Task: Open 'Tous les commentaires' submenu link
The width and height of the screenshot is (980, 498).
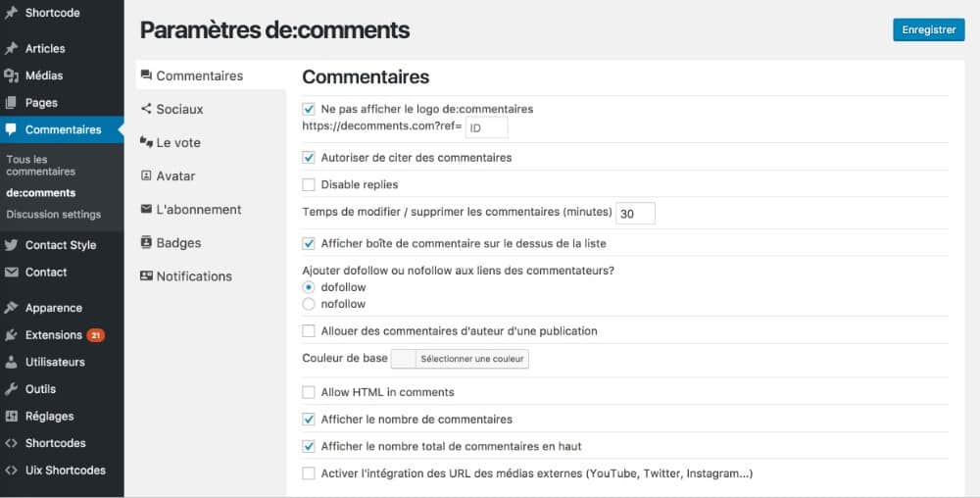Action: coord(40,165)
